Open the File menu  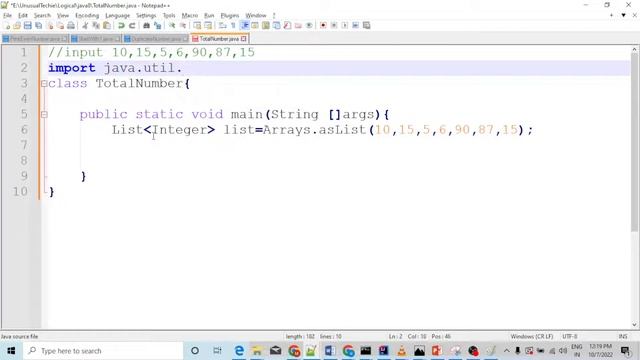pyautogui.click(x=7, y=16)
